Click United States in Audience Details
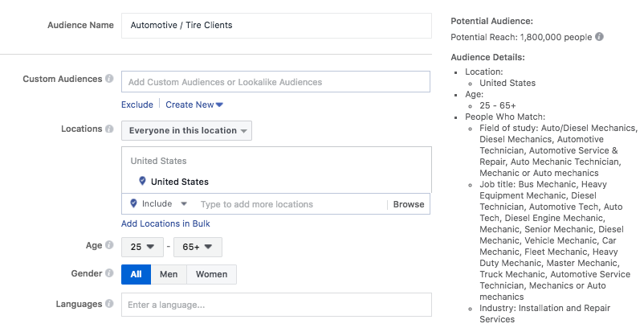644x336 pixels. pos(507,83)
